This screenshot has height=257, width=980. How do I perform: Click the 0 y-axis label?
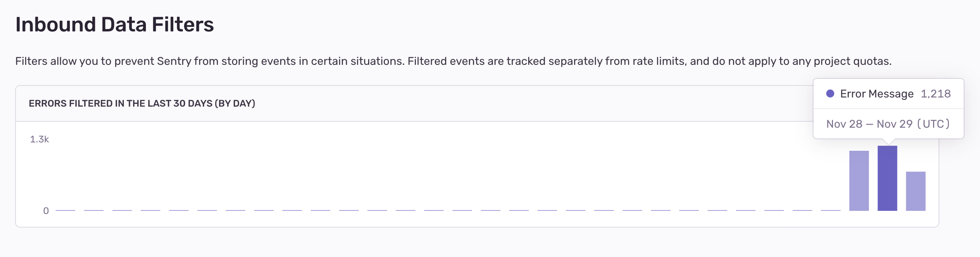[x=46, y=211]
